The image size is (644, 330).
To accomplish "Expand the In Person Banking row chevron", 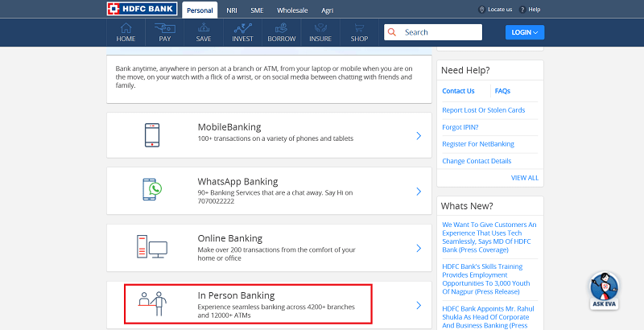I will click(x=419, y=305).
